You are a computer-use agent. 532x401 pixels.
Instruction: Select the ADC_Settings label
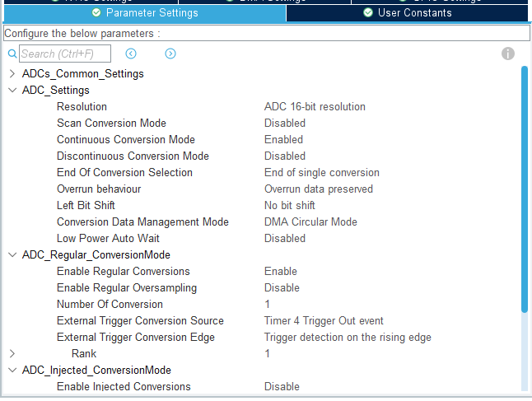point(56,91)
